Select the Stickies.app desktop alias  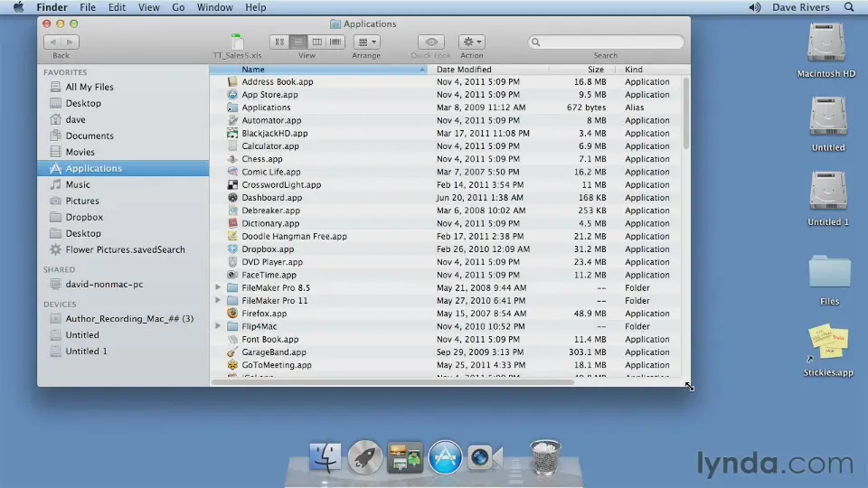[828, 351]
